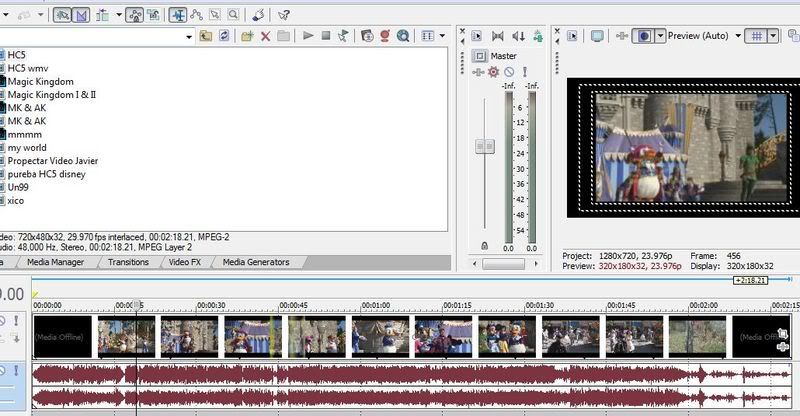
Task: Open Project Video Properties in preview window
Action: point(572,36)
